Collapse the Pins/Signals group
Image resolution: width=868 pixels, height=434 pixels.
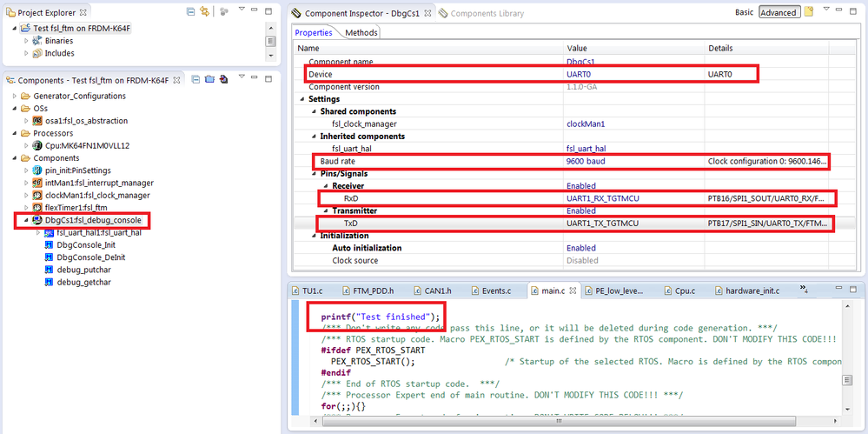tap(314, 173)
